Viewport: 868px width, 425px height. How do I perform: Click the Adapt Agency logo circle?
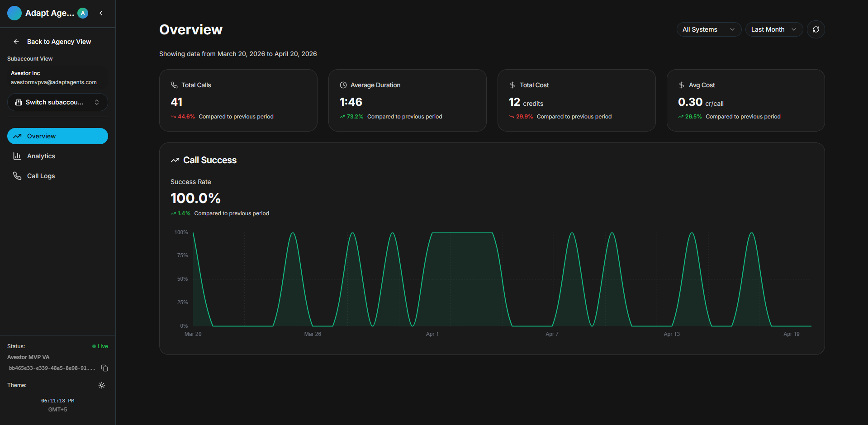click(x=14, y=13)
